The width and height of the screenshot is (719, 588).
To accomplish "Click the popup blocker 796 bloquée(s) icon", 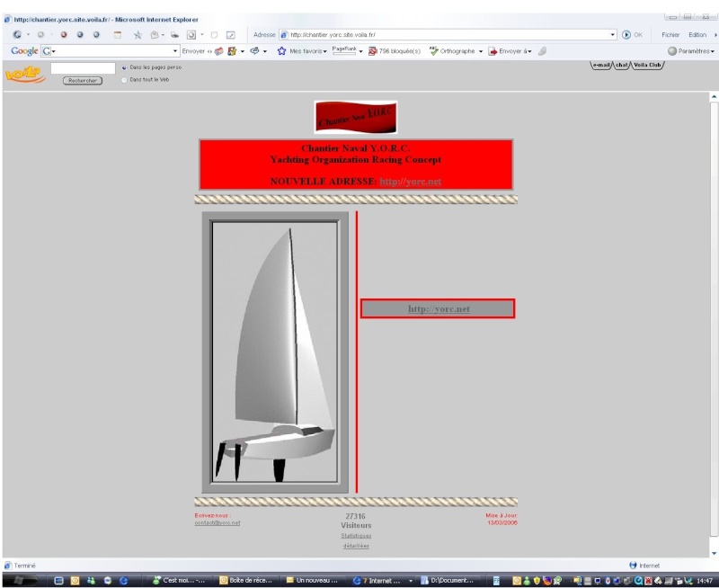I will point(372,51).
